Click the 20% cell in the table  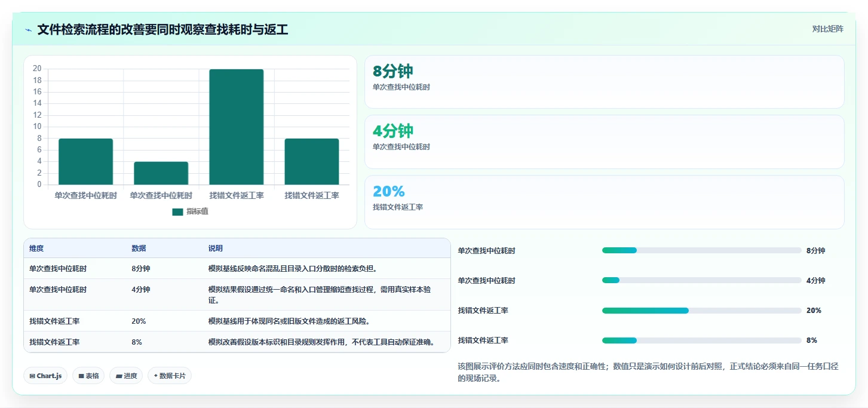(x=139, y=321)
